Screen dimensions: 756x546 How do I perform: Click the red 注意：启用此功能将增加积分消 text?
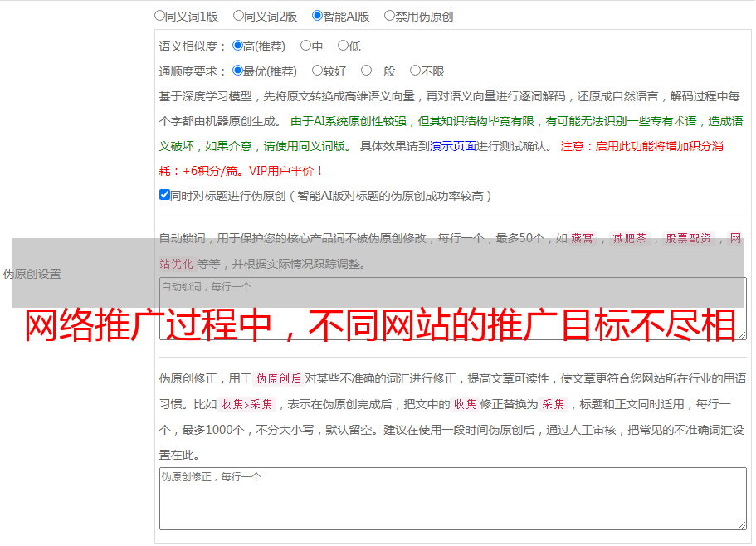[x=641, y=146]
